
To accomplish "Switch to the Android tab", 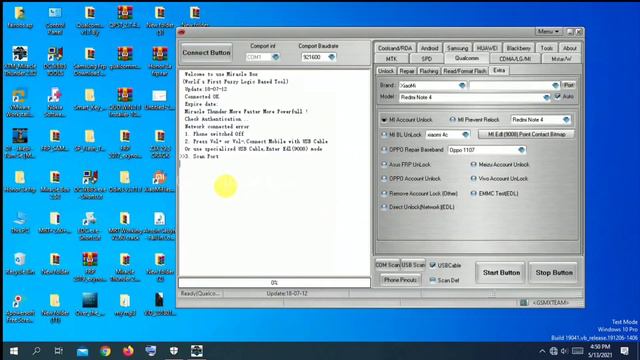I will click(429, 48).
